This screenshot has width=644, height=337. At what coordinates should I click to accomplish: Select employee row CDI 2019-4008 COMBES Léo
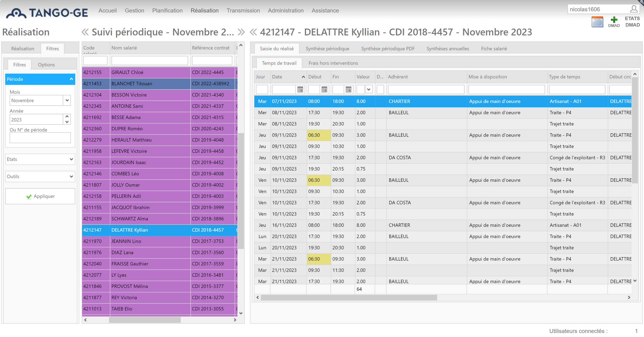point(159,174)
